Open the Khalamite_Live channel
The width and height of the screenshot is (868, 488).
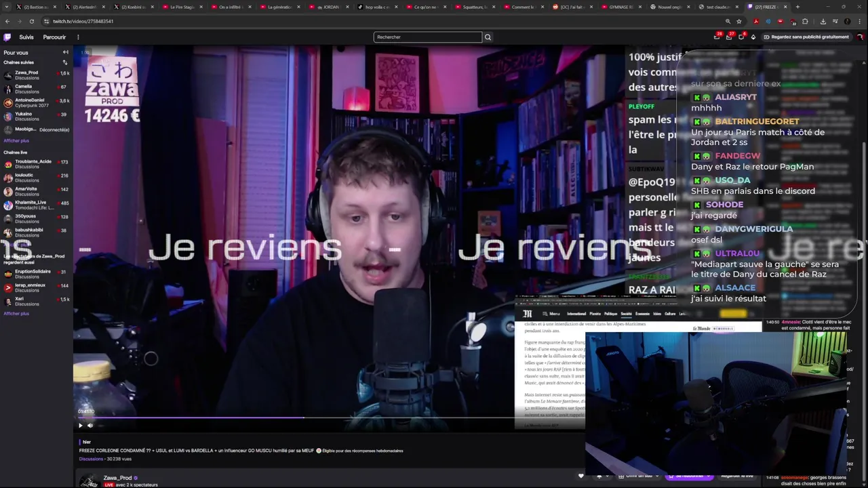(x=37, y=205)
